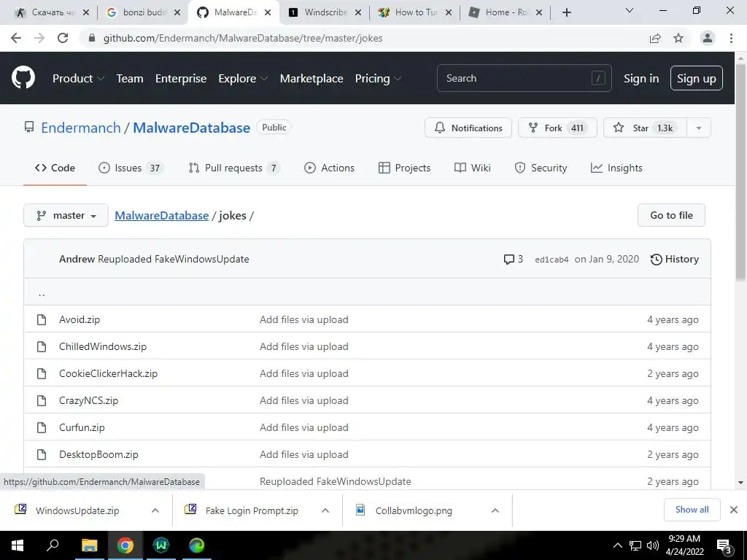Image resolution: width=747 pixels, height=560 pixels.
Task: Open CrazyNCS.zip file
Action: coord(88,400)
